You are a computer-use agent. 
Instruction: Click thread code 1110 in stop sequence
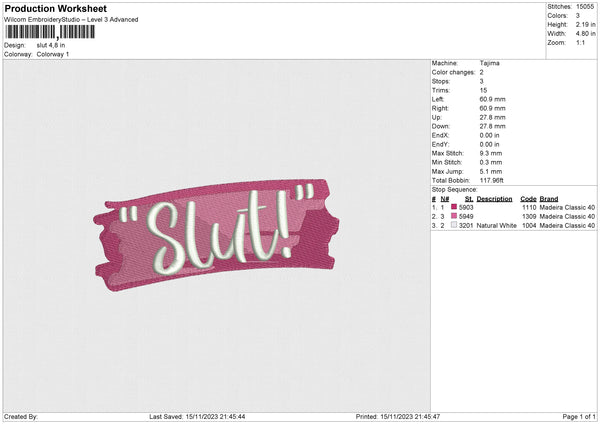coord(528,207)
